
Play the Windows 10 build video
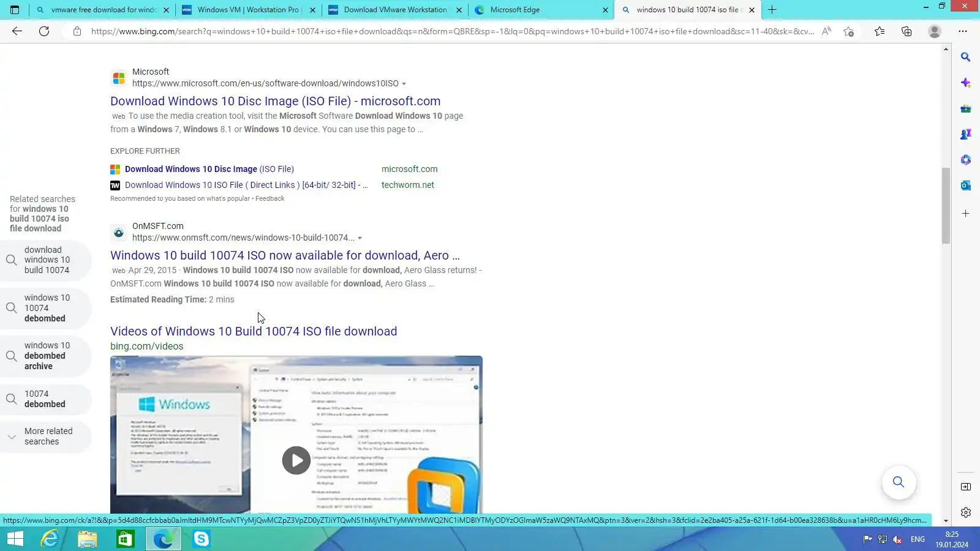[296, 460]
